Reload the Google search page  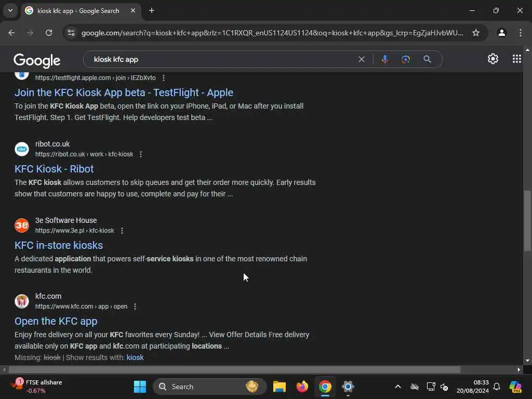pyautogui.click(x=49, y=33)
